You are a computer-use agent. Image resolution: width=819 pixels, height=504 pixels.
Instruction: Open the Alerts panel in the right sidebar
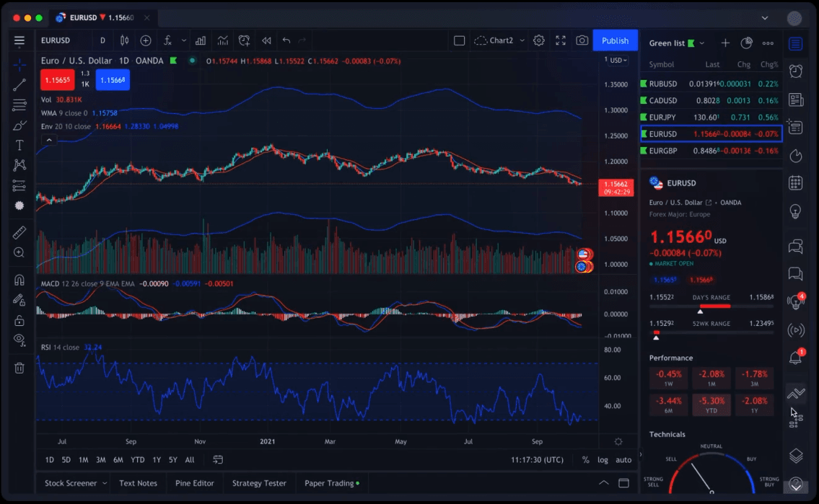796,71
